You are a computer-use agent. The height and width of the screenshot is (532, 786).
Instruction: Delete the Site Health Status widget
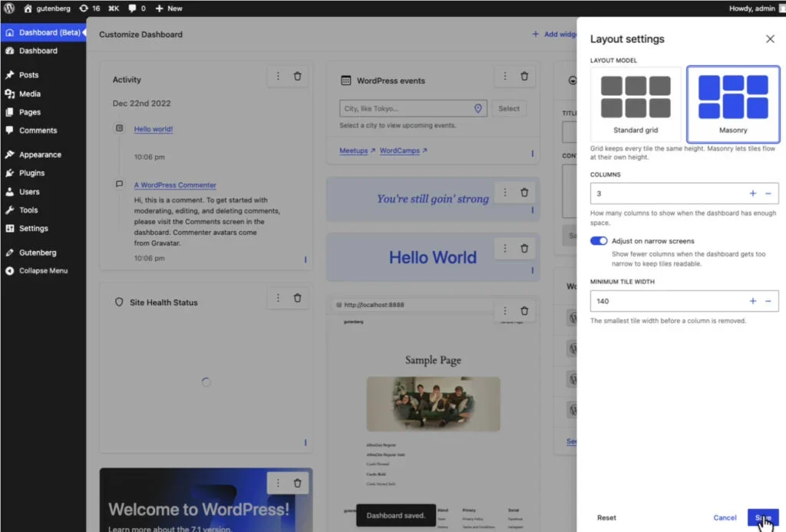tap(297, 299)
